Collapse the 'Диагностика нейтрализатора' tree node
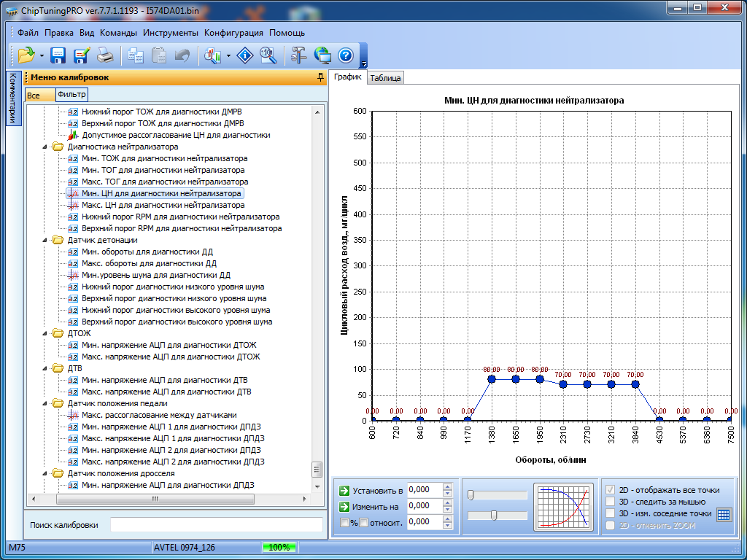The image size is (747, 560). point(46,147)
